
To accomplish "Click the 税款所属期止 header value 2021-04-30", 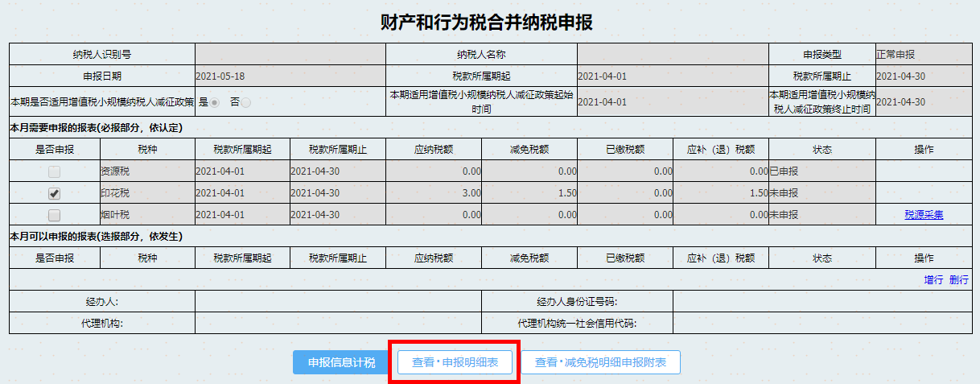I will 901,76.
